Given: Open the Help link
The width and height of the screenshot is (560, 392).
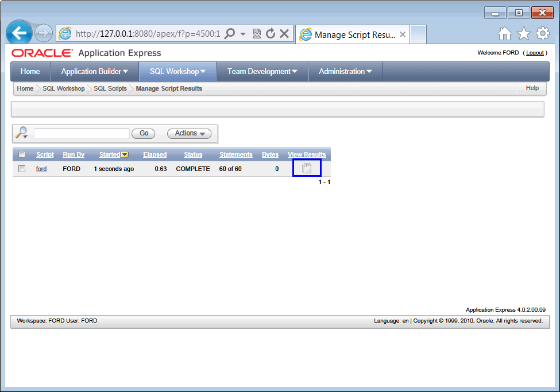Looking at the screenshot, I should click(x=532, y=88).
